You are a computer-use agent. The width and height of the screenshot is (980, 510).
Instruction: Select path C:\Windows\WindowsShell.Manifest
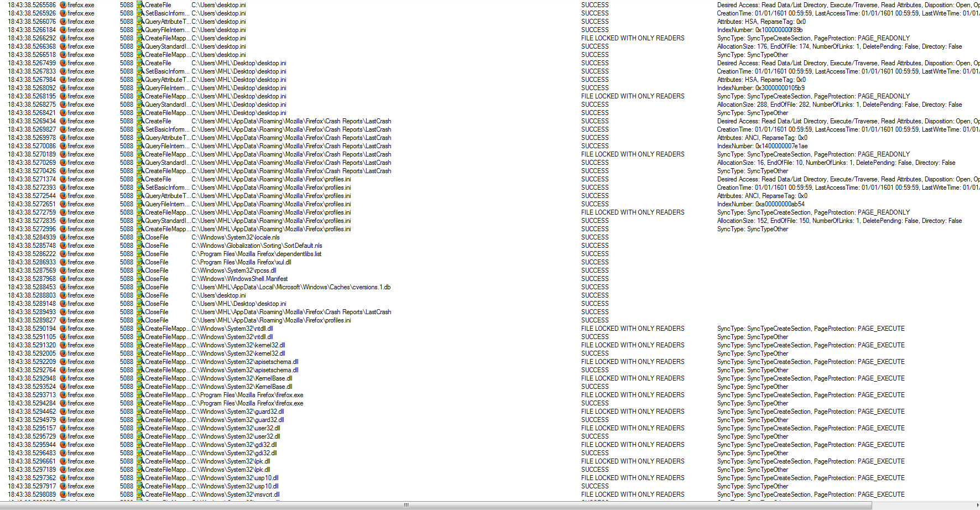pyautogui.click(x=239, y=279)
